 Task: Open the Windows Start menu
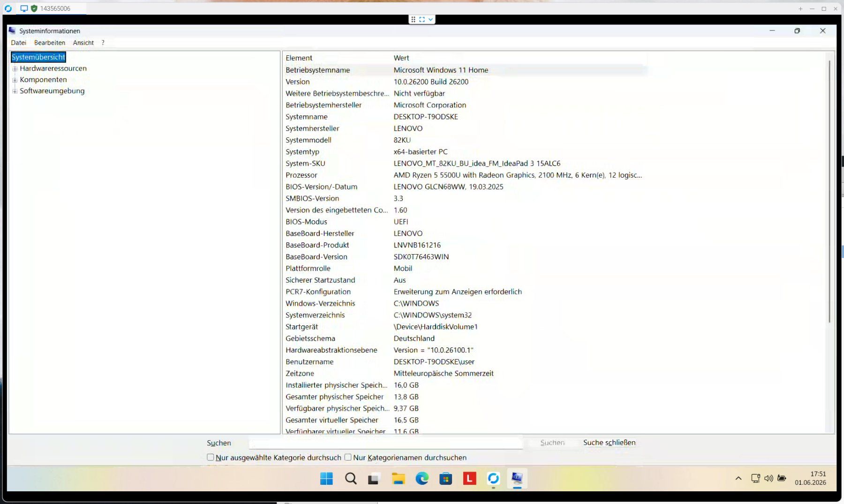click(326, 478)
